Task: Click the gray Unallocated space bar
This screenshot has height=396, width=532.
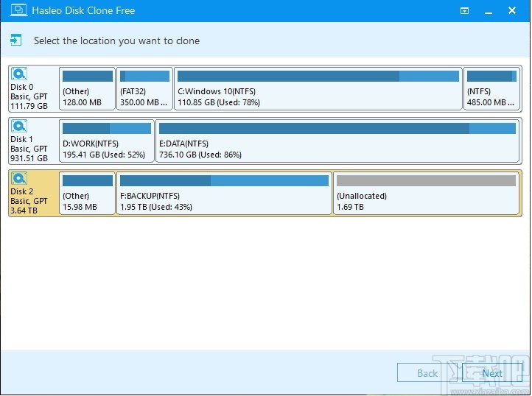Action: click(x=426, y=180)
